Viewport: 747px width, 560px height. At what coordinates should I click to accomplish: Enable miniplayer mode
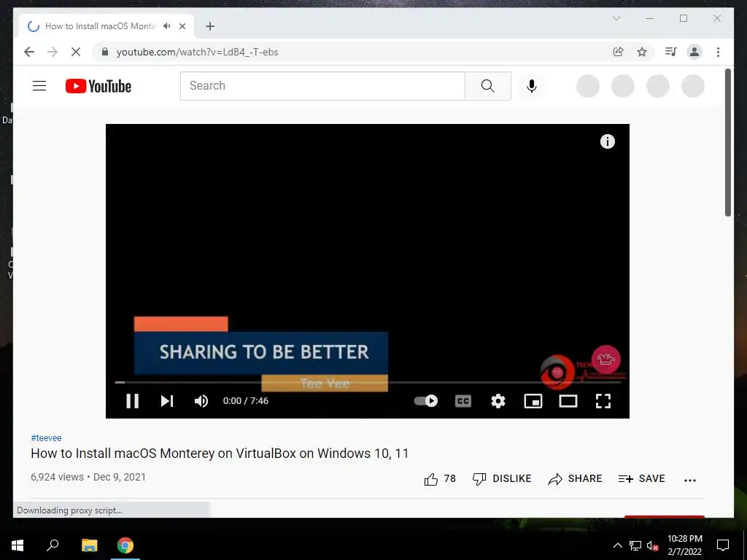click(533, 401)
